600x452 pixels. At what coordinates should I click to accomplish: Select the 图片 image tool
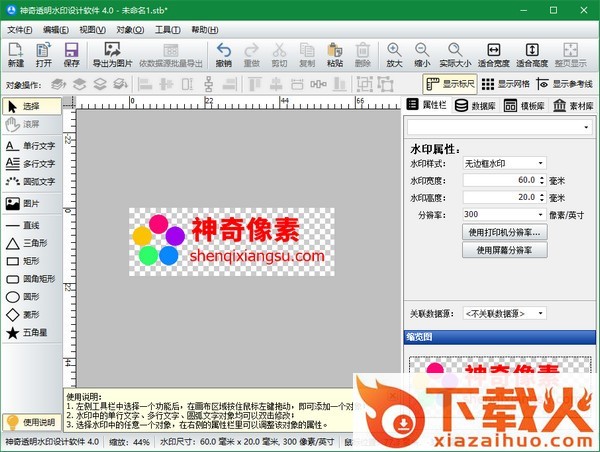point(31,204)
